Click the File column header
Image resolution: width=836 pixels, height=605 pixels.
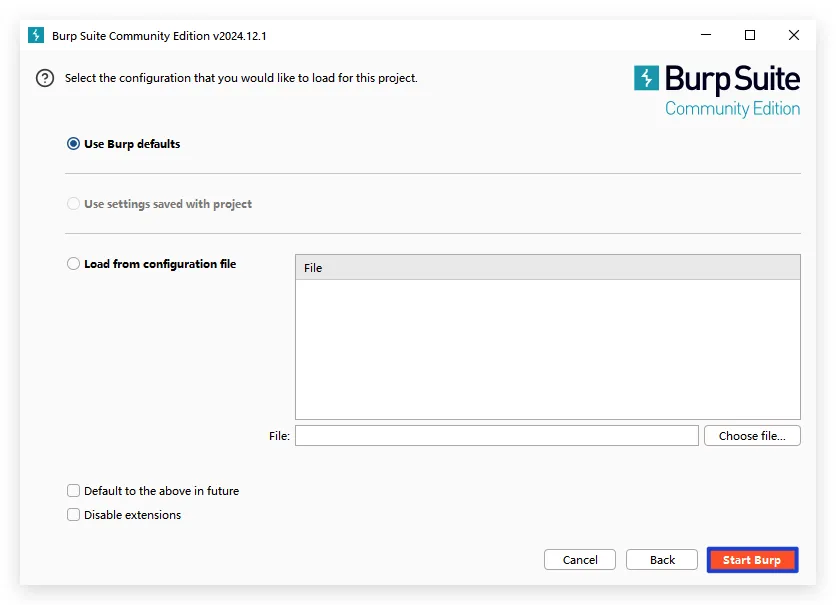547,268
